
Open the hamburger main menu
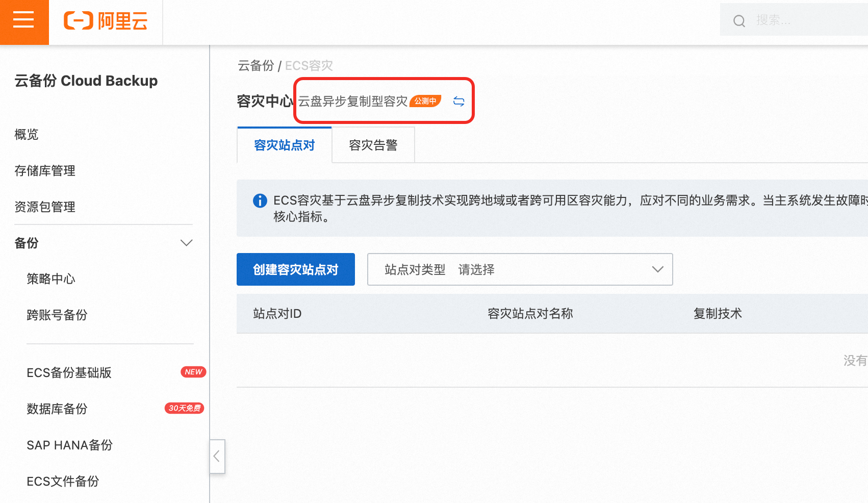coord(24,21)
